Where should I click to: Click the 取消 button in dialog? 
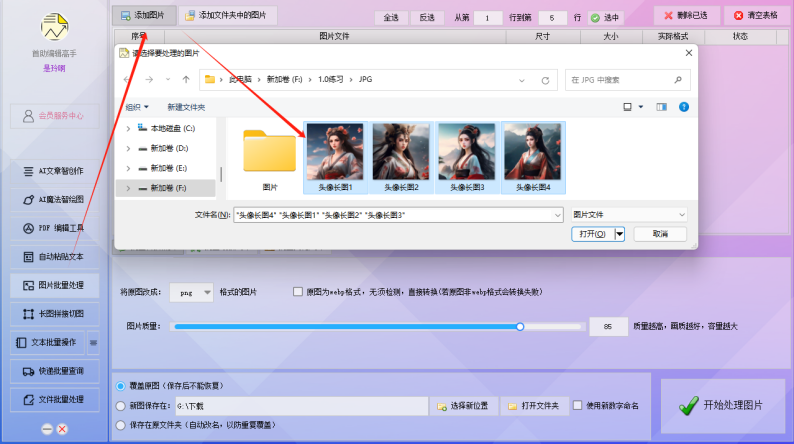pyautogui.click(x=660, y=234)
